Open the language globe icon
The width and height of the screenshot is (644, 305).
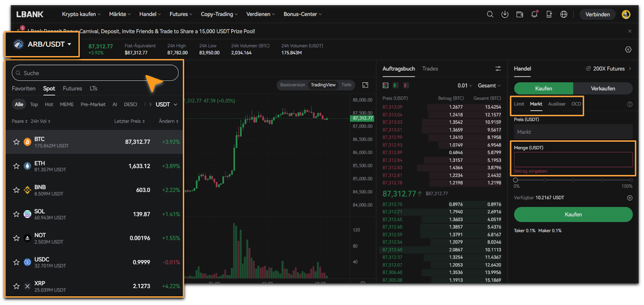point(564,14)
